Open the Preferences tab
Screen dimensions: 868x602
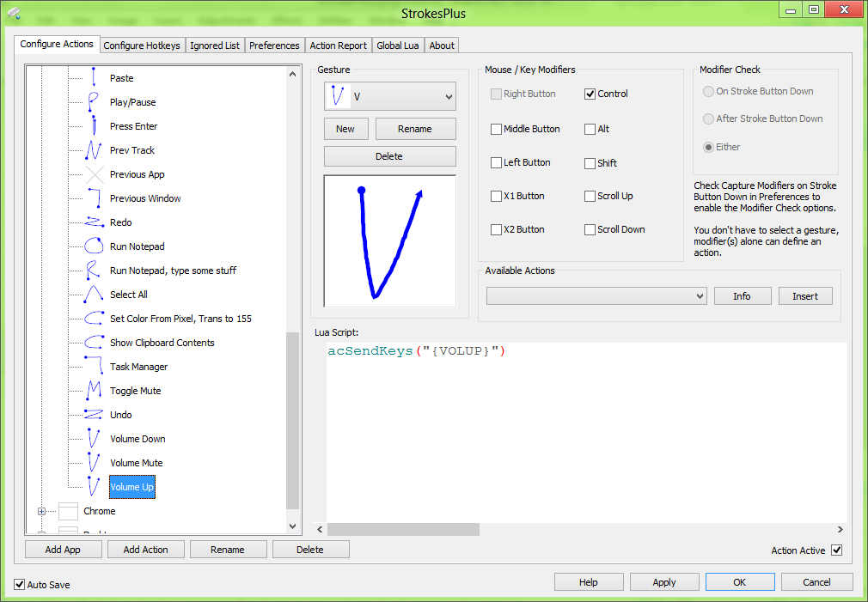tap(274, 46)
